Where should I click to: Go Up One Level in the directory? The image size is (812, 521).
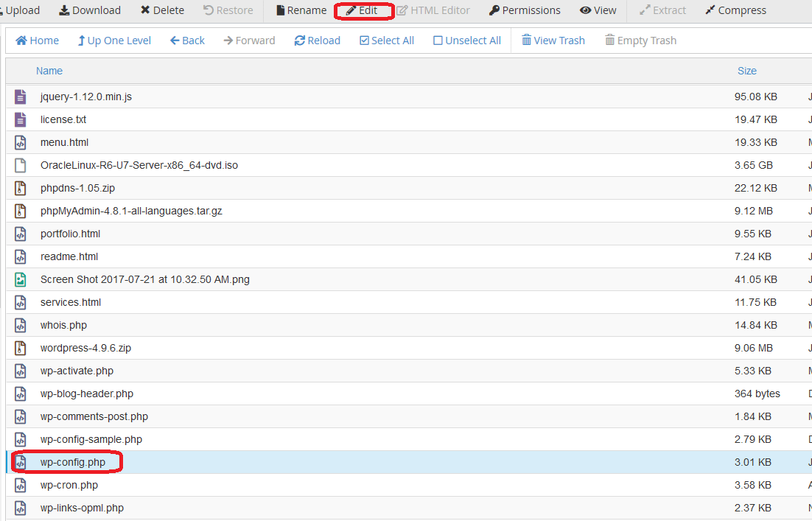113,40
